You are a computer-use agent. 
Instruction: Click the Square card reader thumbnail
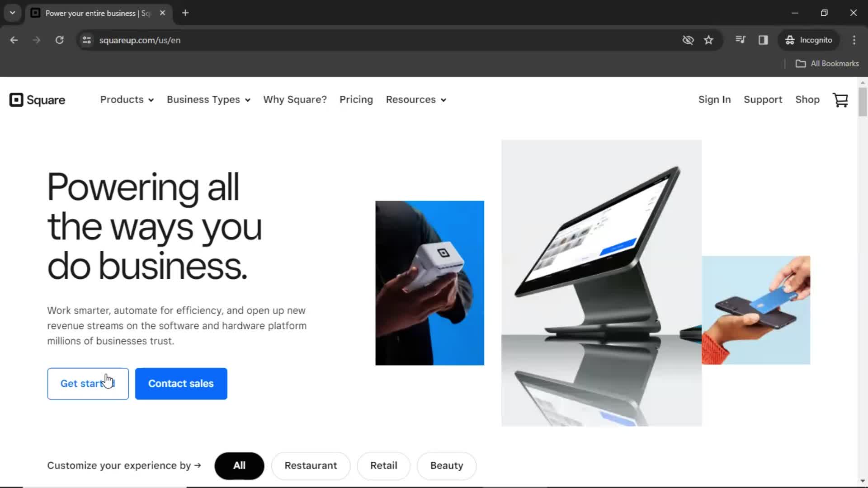pos(430,283)
